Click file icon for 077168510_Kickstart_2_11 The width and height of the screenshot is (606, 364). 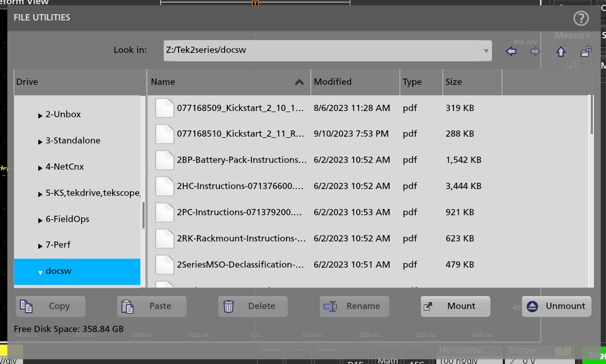164,134
